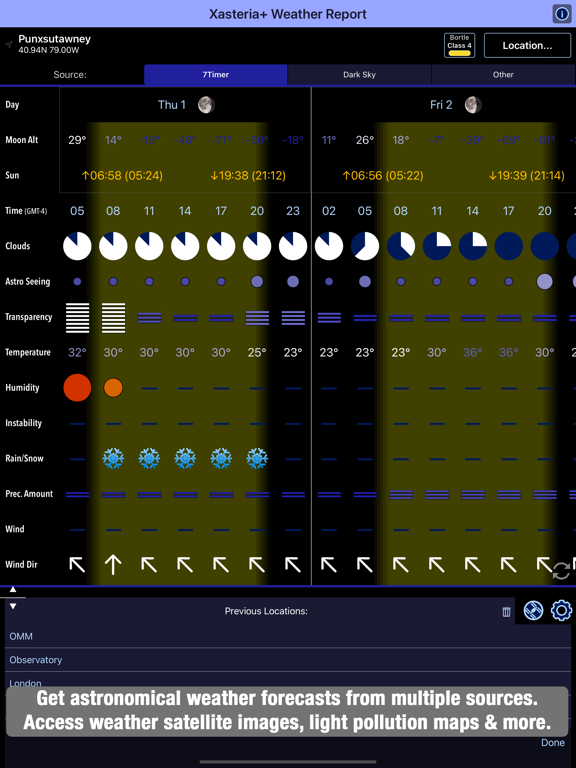Collapse panel with the up triangle
The width and height of the screenshot is (576, 768).
click(x=13, y=589)
